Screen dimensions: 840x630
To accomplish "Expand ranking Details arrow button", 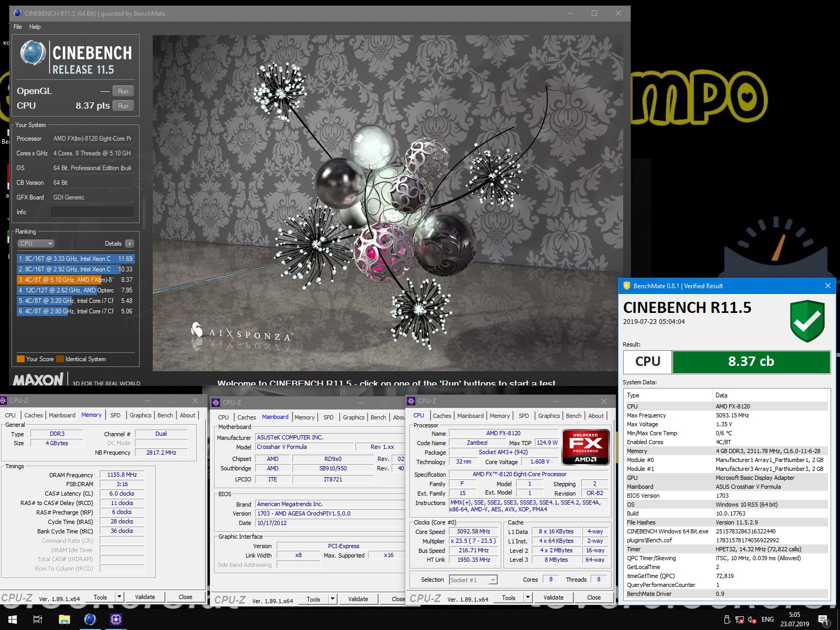I will tap(130, 244).
